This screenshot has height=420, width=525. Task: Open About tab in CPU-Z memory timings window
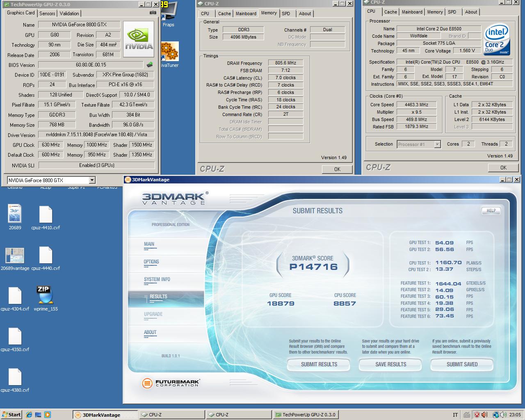[305, 14]
